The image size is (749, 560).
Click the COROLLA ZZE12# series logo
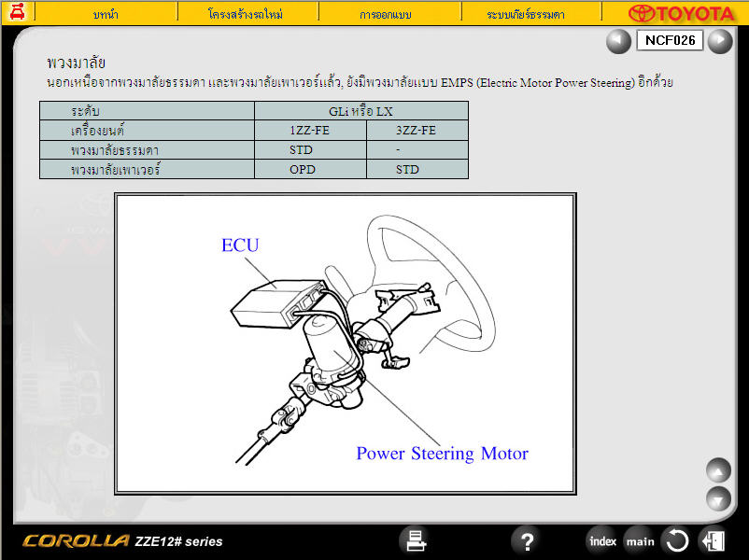click(122, 541)
